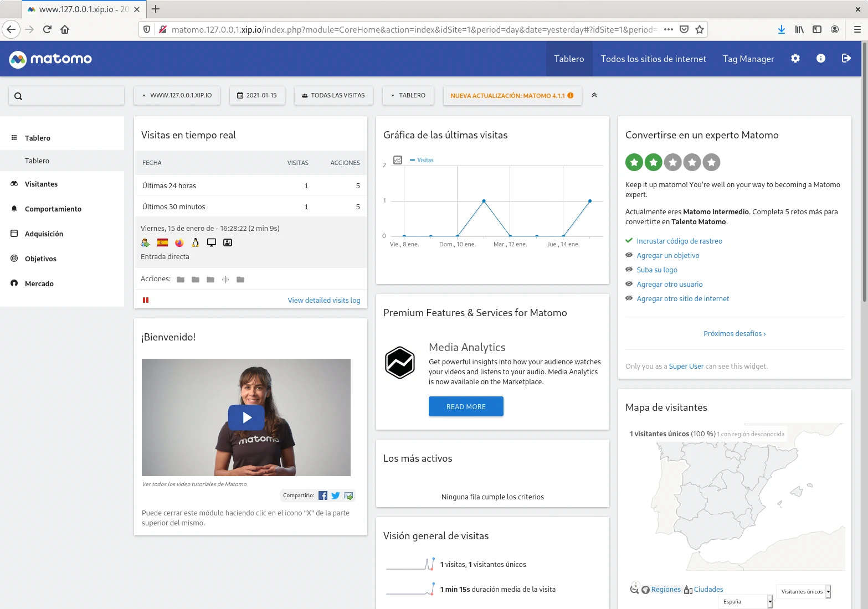Open the 2021-01-15 date picker
The width and height of the screenshot is (868, 609).
pyautogui.click(x=257, y=95)
